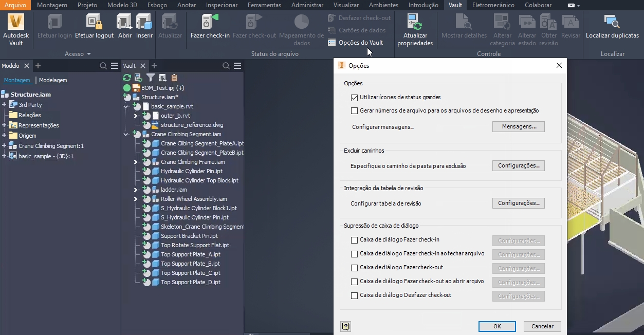Viewport: 644px width, 335px height.
Task: Open the hamburger menu in the Modelo panel
Action: point(115,66)
